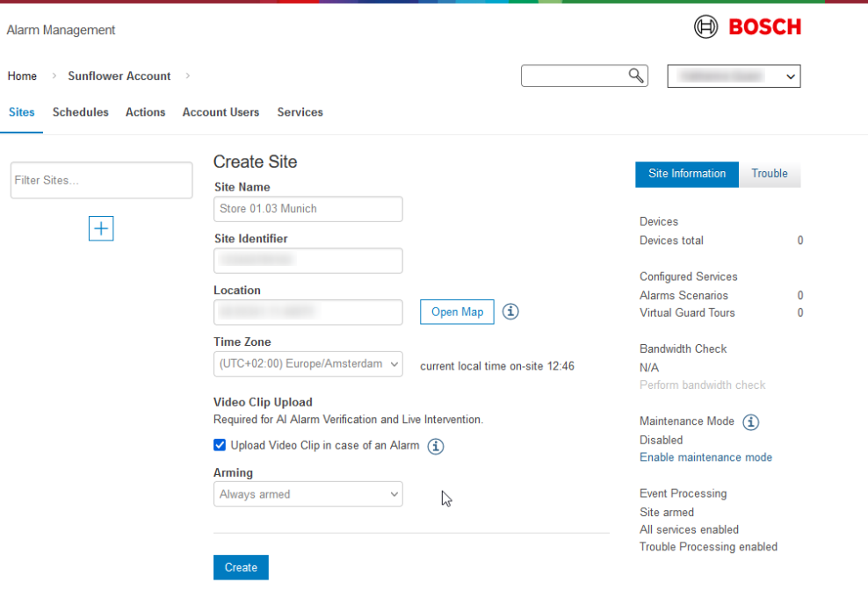Click Enable maintenance mode link
868x604 pixels.
pos(705,457)
